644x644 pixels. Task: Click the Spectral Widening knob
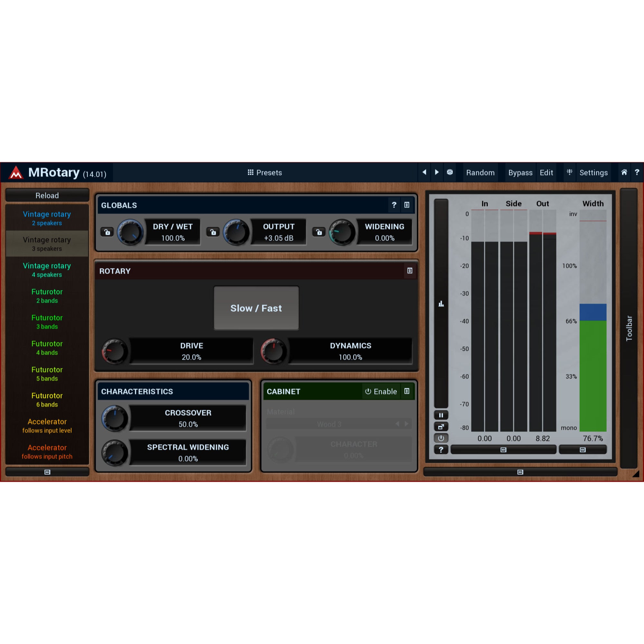click(114, 453)
